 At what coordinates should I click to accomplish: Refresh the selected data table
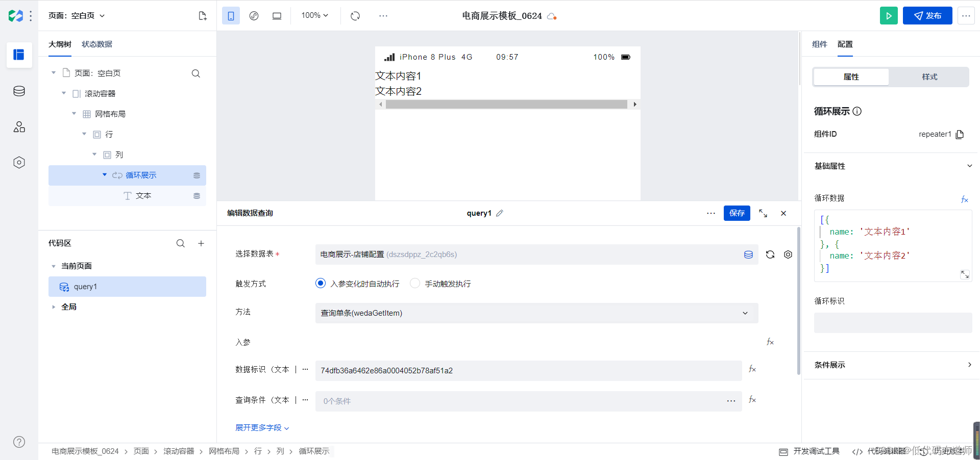770,254
